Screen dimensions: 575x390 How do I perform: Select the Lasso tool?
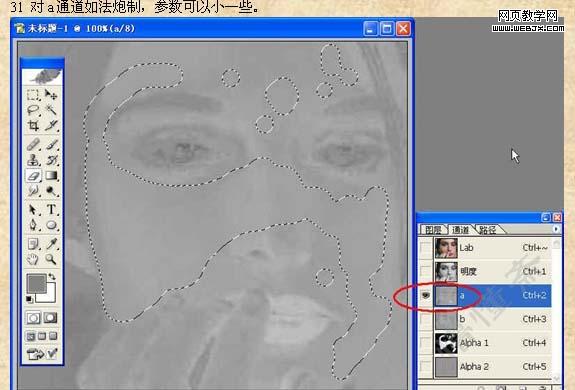click(33, 110)
